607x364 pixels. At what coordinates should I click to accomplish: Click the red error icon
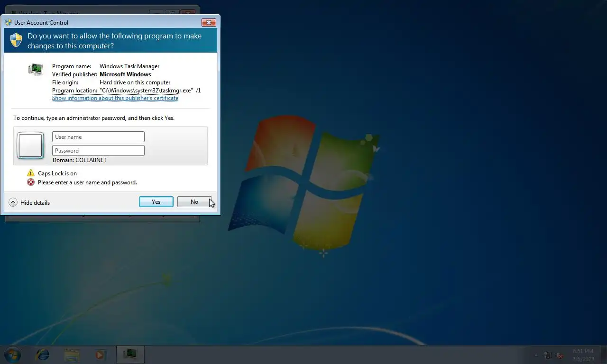pos(31,182)
